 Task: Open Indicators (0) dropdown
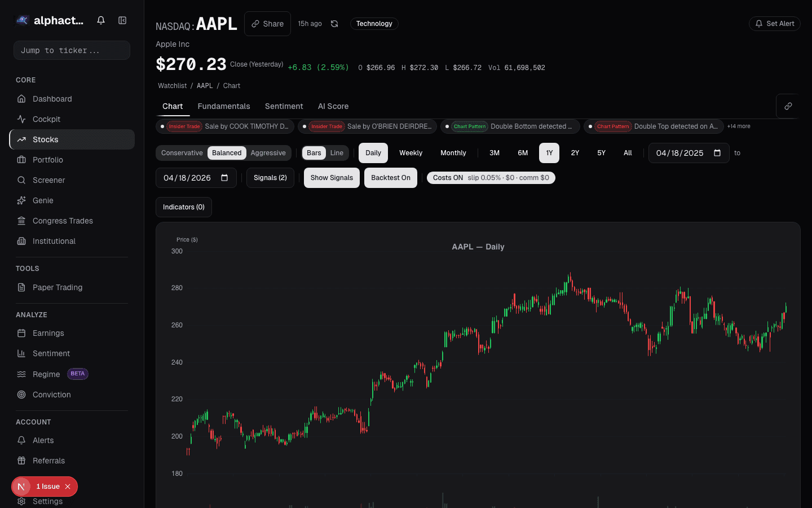click(184, 207)
